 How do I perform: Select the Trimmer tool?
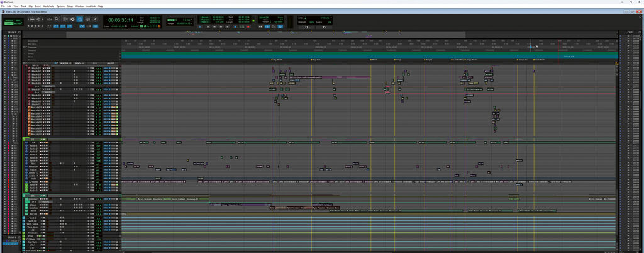(64, 19)
